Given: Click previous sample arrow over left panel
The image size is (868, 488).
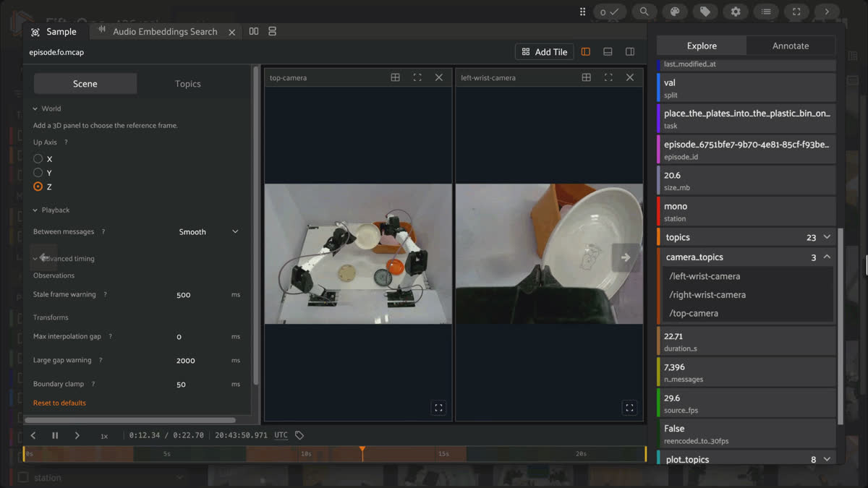Looking at the screenshot, I should click(x=44, y=257).
